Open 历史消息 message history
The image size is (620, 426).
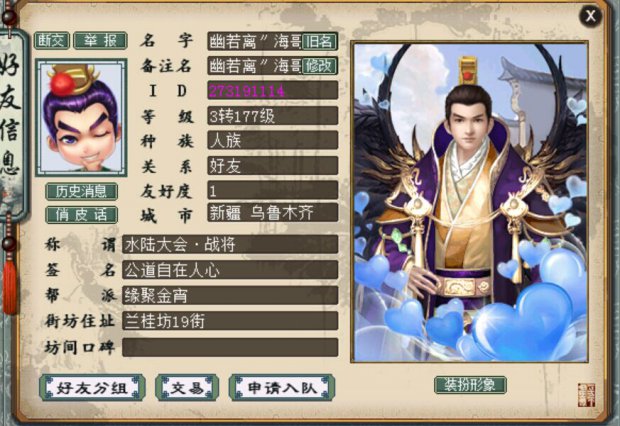[x=81, y=191]
